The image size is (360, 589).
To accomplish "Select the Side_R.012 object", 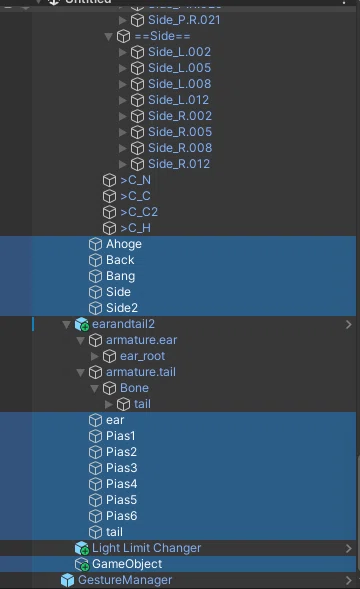I will [x=179, y=164].
